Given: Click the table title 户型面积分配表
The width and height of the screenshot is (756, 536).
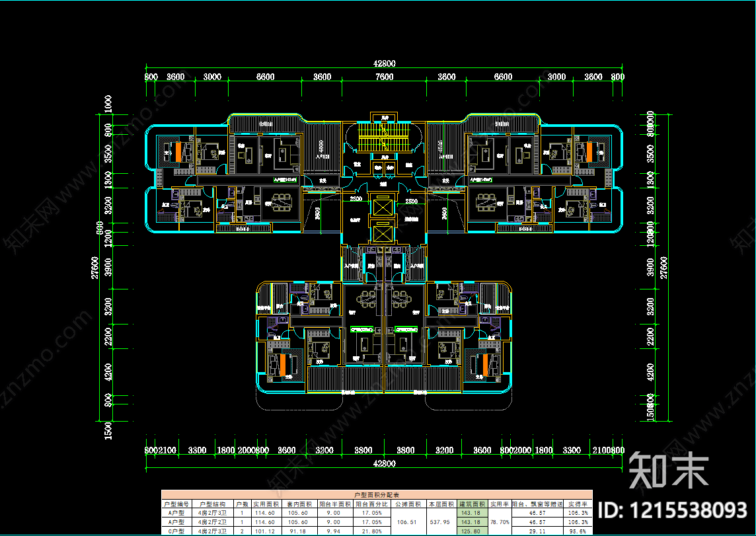Looking at the screenshot, I should coord(377,494).
